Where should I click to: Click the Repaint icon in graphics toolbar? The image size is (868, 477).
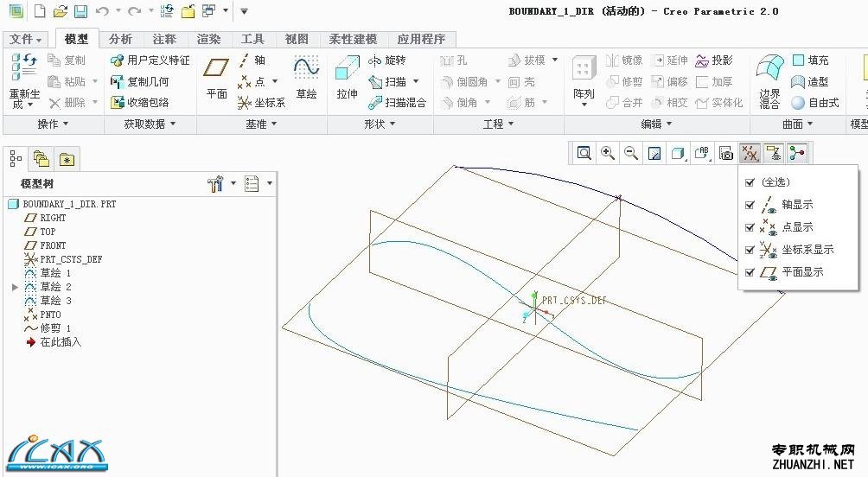(654, 153)
